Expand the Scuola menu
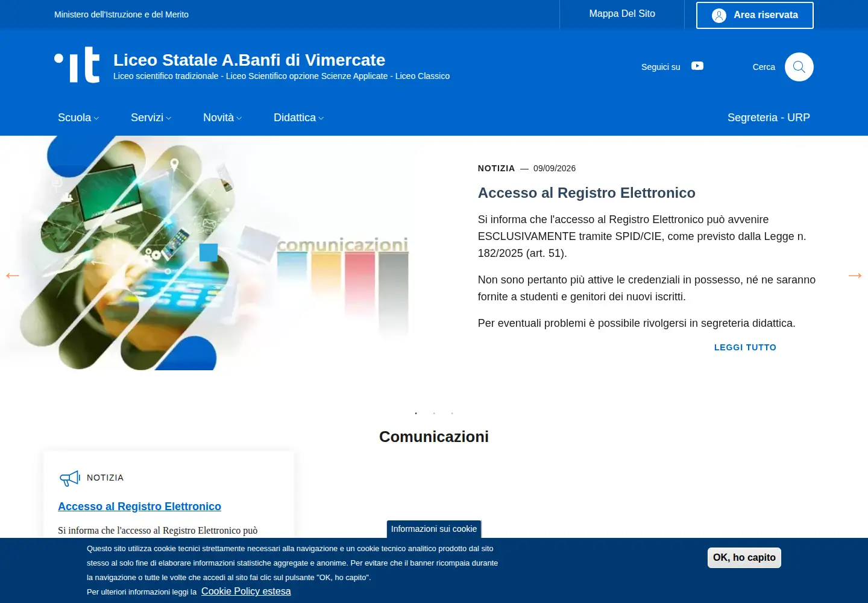The height and width of the screenshot is (603, 868). 78,118
